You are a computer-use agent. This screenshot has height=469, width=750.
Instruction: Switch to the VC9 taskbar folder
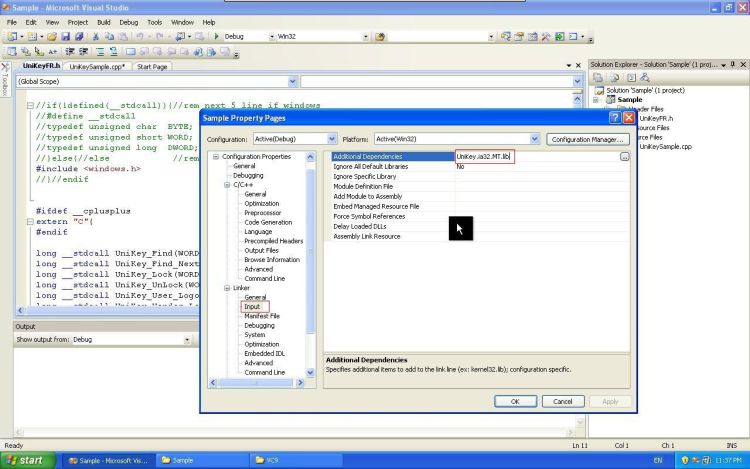(295, 460)
